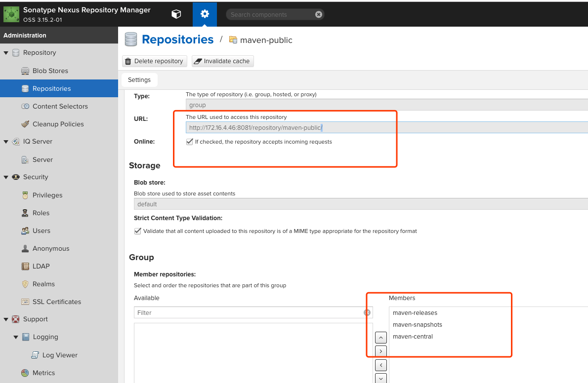Screen dimensions: 588x383
Task: Select maven-central in Members list
Action: click(x=413, y=337)
